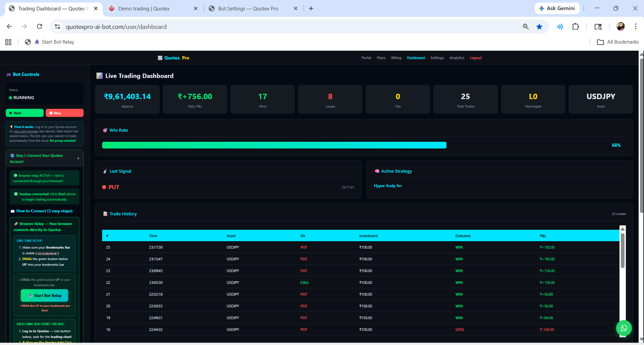Click the red Stop bot button
Viewport: 644px width, 345px height.
coord(65,113)
